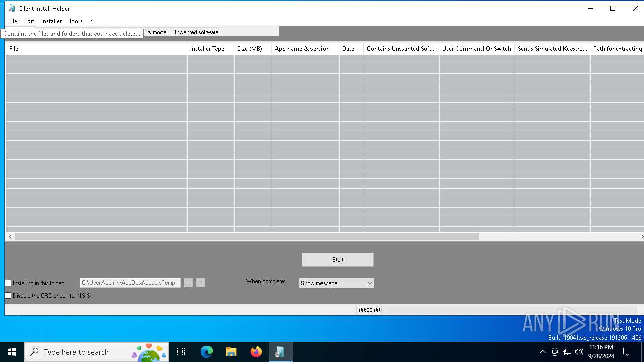
Task: Open the Installer menu
Action: point(51,21)
